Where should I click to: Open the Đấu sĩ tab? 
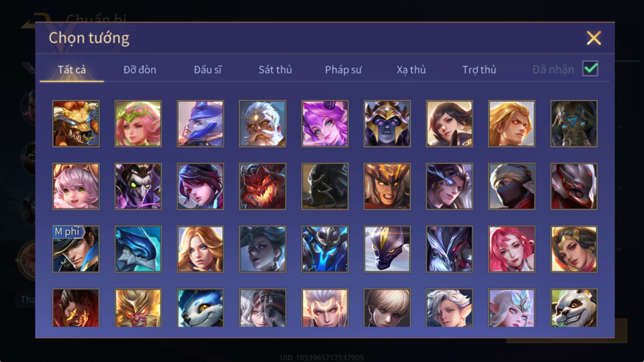pos(208,70)
